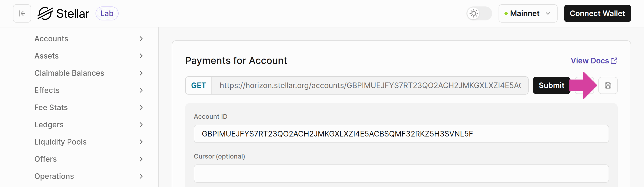644x187 pixels.
Task: Focus the Cursor (optional) input field
Action: click(x=401, y=174)
